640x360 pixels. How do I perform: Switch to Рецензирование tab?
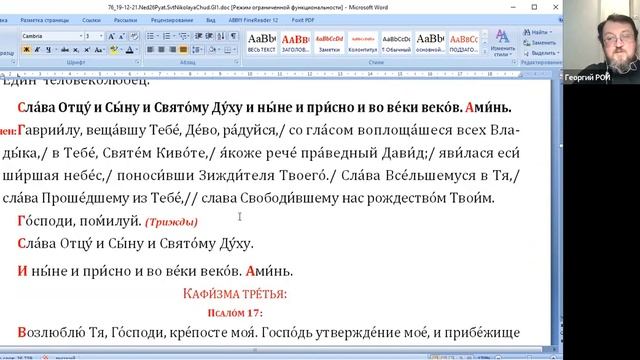point(172,20)
